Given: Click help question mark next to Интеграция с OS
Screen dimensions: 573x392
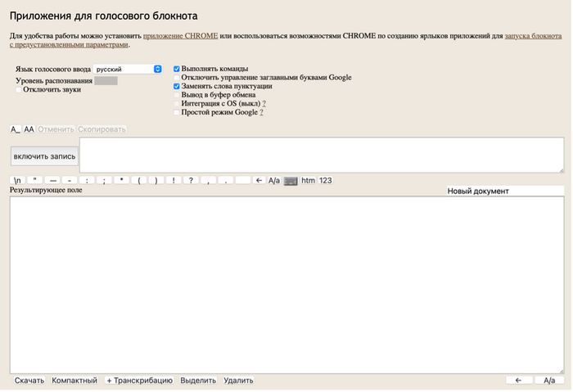Looking at the screenshot, I should click(x=264, y=104).
